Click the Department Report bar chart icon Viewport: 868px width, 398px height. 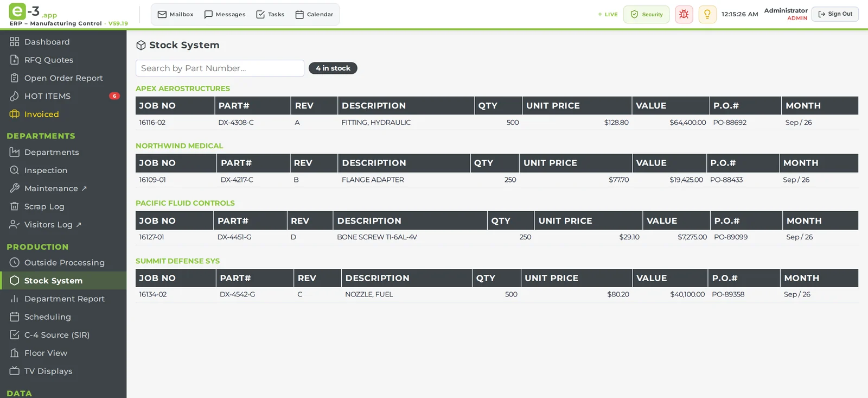(15, 299)
